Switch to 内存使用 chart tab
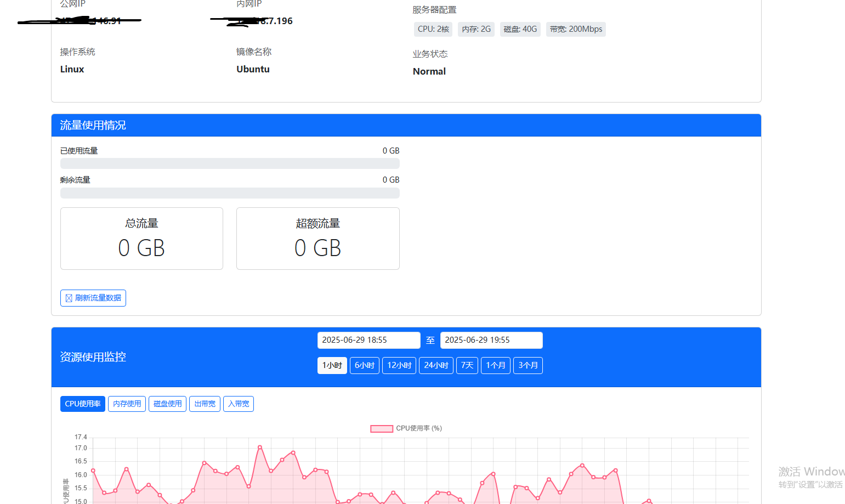The height and width of the screenshot is (504, 845). click(127, 404)
